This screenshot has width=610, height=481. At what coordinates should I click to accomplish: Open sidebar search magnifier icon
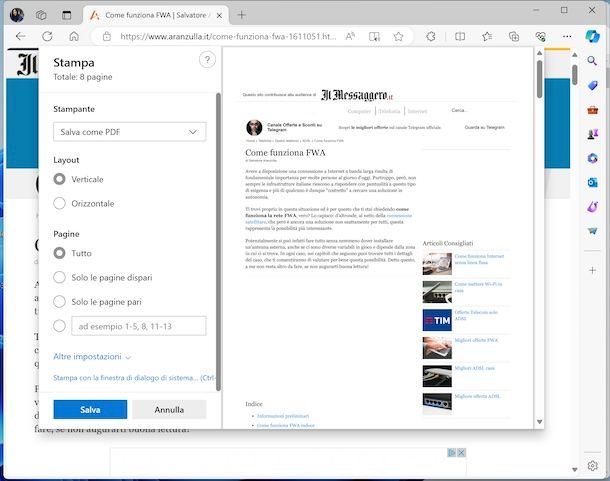coord(592,61)
